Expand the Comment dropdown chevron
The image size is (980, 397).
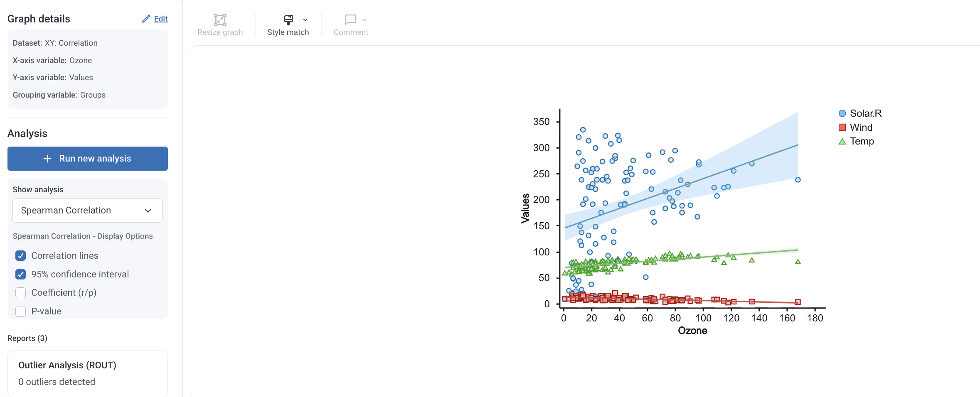tap(364, 20)
